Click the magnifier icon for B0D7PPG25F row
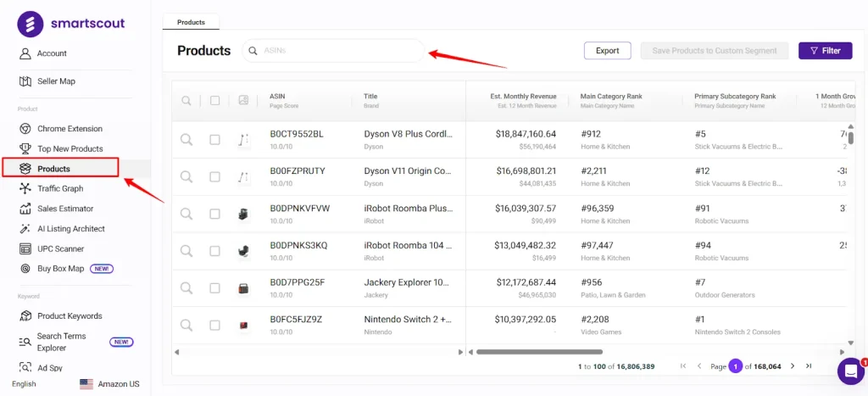Image resolution: width=868 pixels, height=396 pixels. pos(186,288)
